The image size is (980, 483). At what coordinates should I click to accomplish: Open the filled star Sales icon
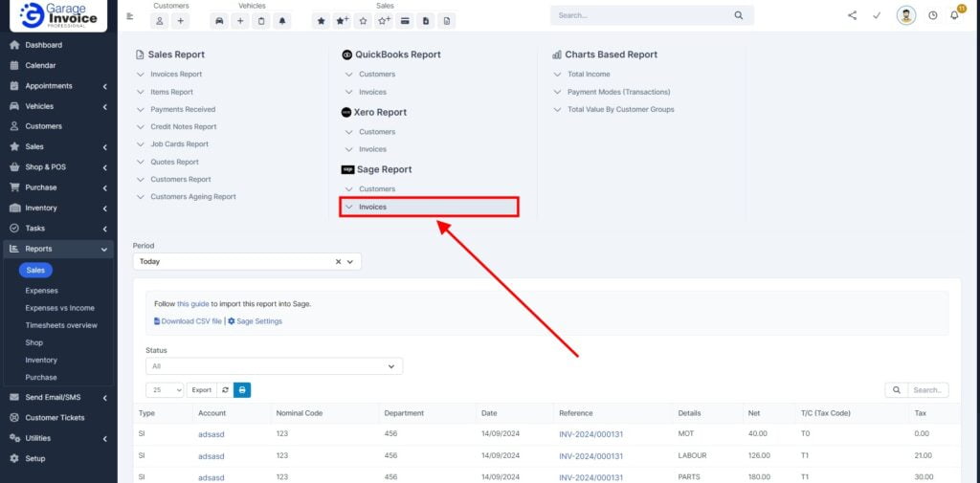[322, 21]
